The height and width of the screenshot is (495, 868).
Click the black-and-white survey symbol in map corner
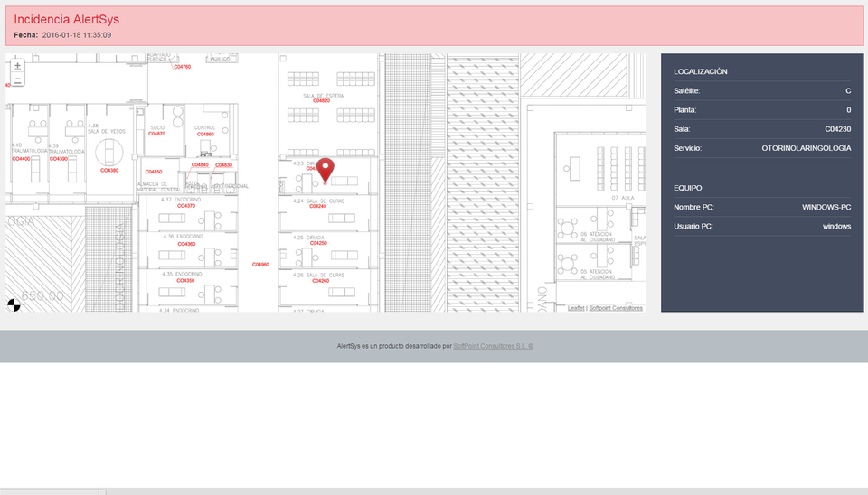(13, 304)
